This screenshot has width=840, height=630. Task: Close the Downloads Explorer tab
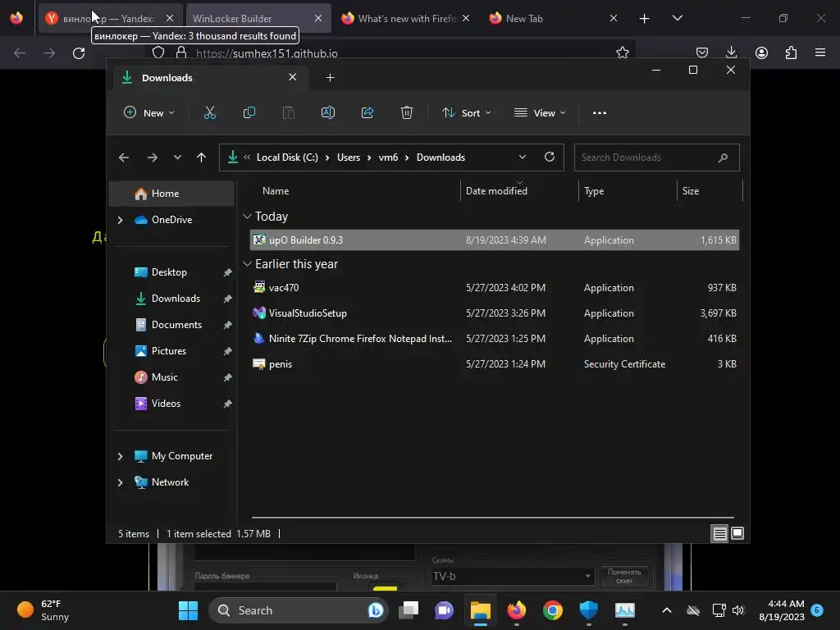[293, 77]
